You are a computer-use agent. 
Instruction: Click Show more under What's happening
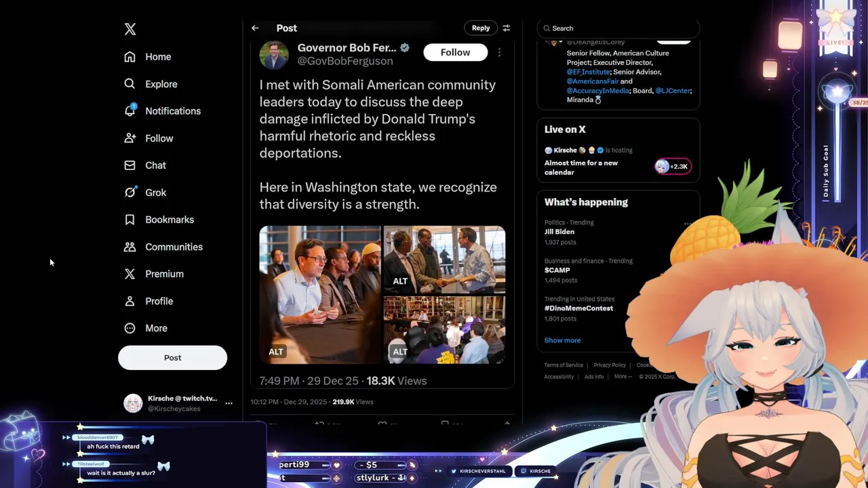coord(562,340)
